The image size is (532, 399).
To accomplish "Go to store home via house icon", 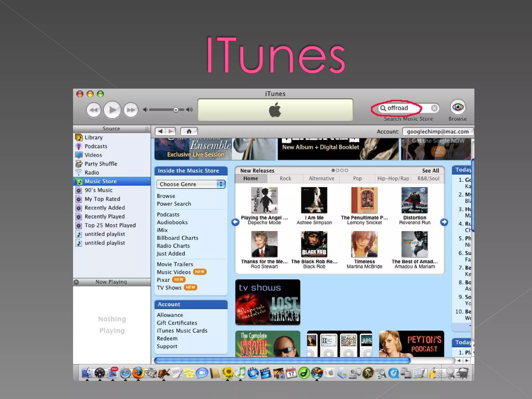I will click(189, 131).
